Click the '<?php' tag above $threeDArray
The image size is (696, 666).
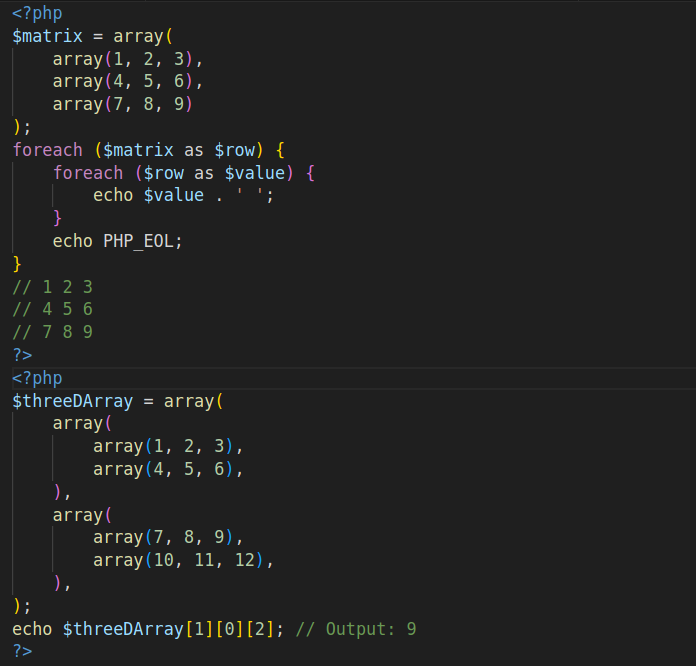37,378
